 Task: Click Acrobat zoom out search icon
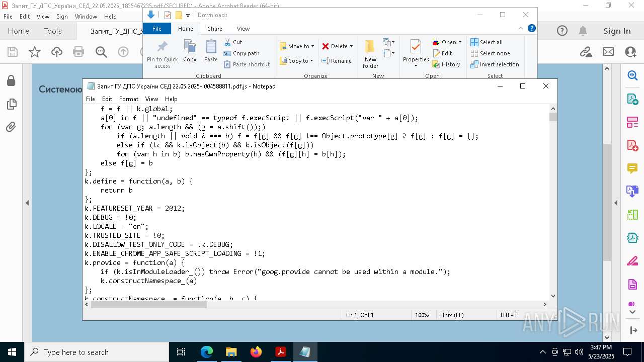click(101, 52)
